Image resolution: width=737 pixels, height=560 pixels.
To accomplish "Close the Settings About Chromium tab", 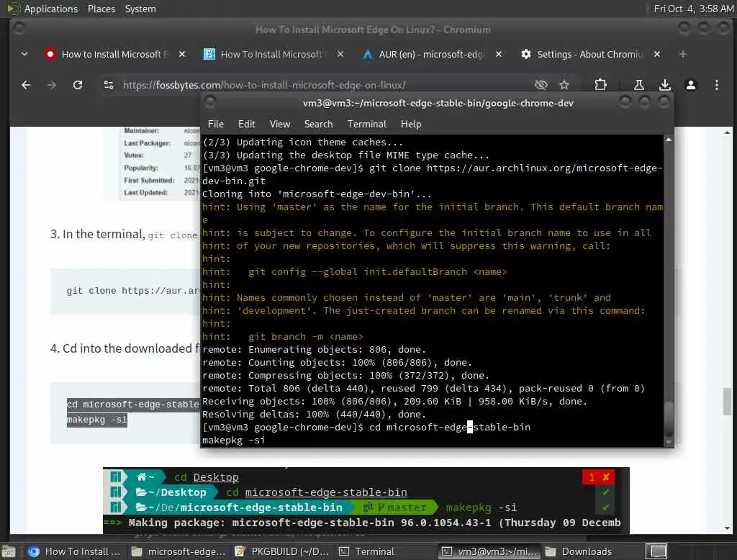I will 657,55.
